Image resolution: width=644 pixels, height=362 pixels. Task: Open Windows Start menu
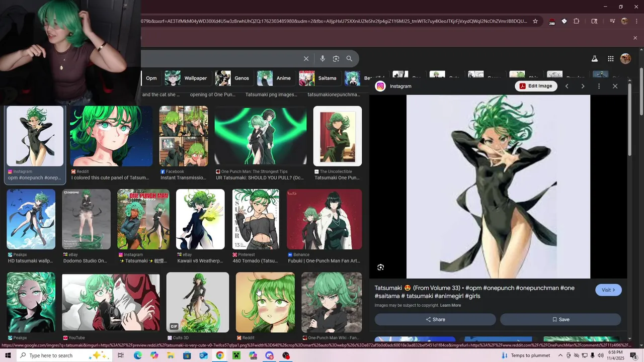[8, 355]
